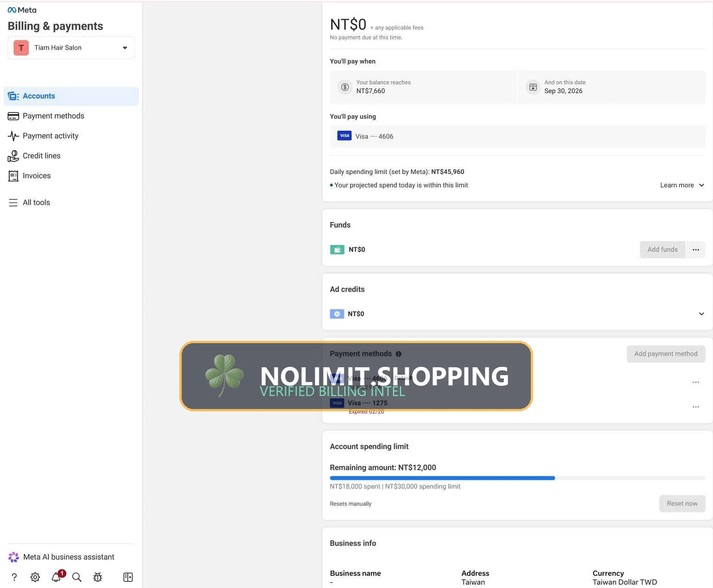This screenshot has height=588, width=713.
Task: Open more options for Visa 4606 row
Action: [696, 382]
